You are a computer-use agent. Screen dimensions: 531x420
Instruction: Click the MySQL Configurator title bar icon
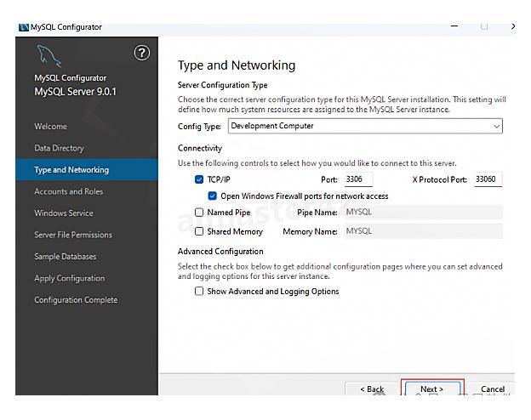pyautogui.click(x=23, y=26)
